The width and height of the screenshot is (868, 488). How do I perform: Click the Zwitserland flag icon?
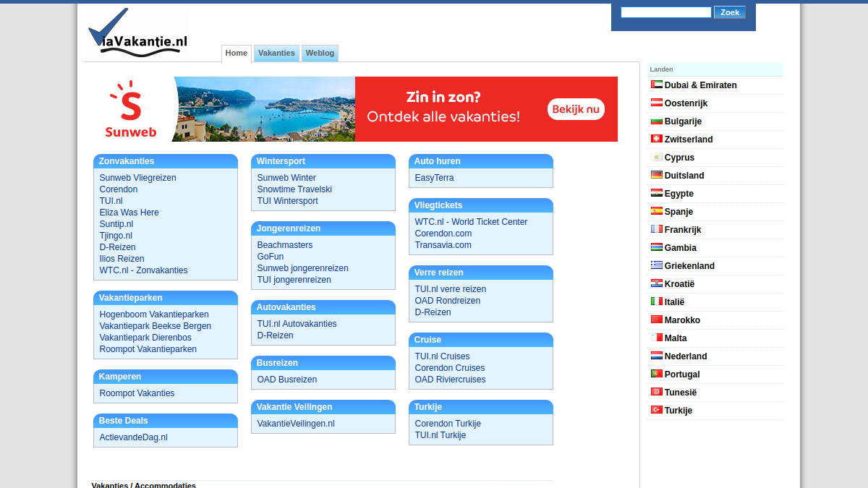tap(656, 139)
